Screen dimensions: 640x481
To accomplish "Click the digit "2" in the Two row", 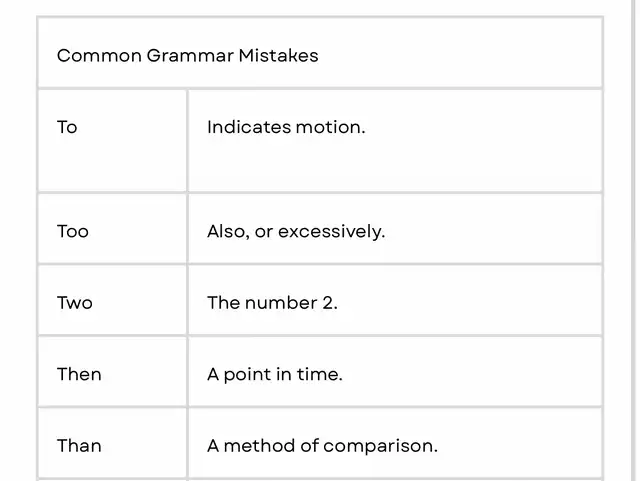I will coord(328,303).
